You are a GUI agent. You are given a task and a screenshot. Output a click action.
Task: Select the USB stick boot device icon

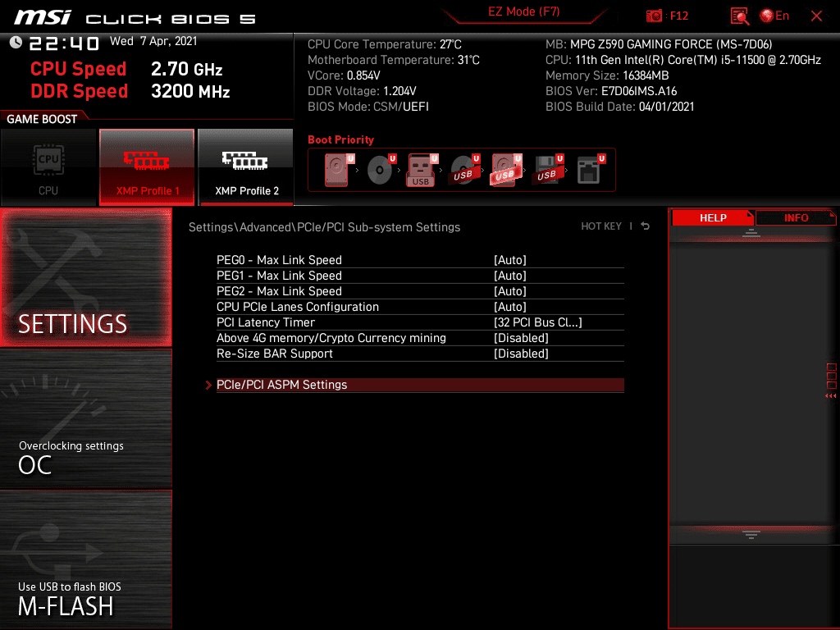pos(422,170)
